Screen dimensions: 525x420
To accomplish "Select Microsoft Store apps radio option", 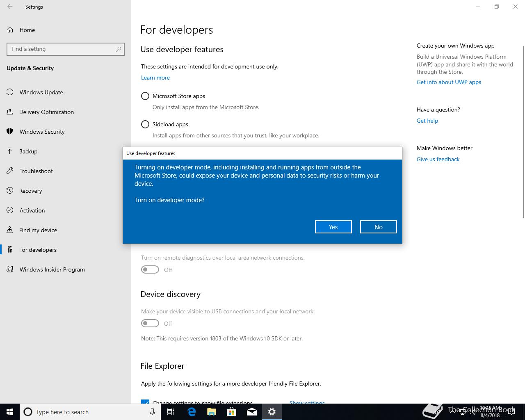I will (145, 96).
